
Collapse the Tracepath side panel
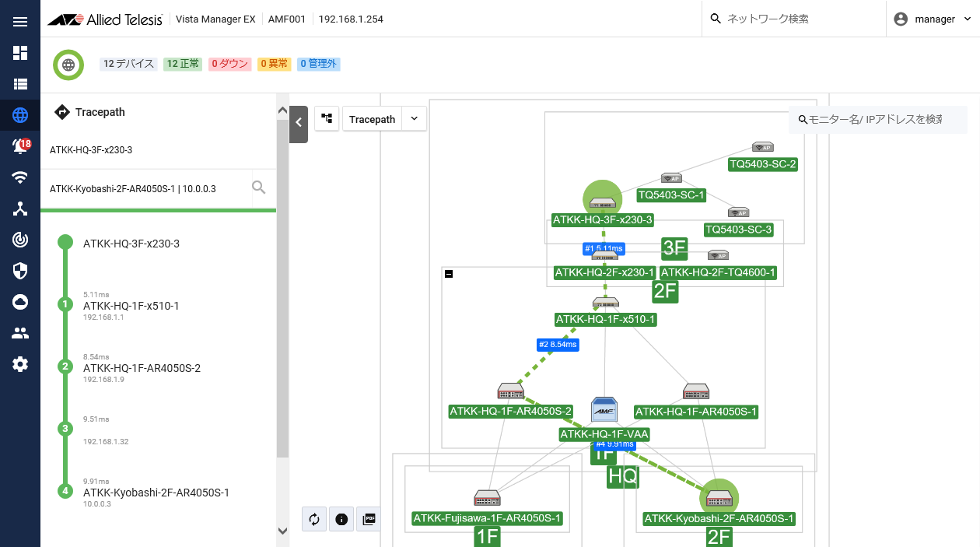point(299,122)
